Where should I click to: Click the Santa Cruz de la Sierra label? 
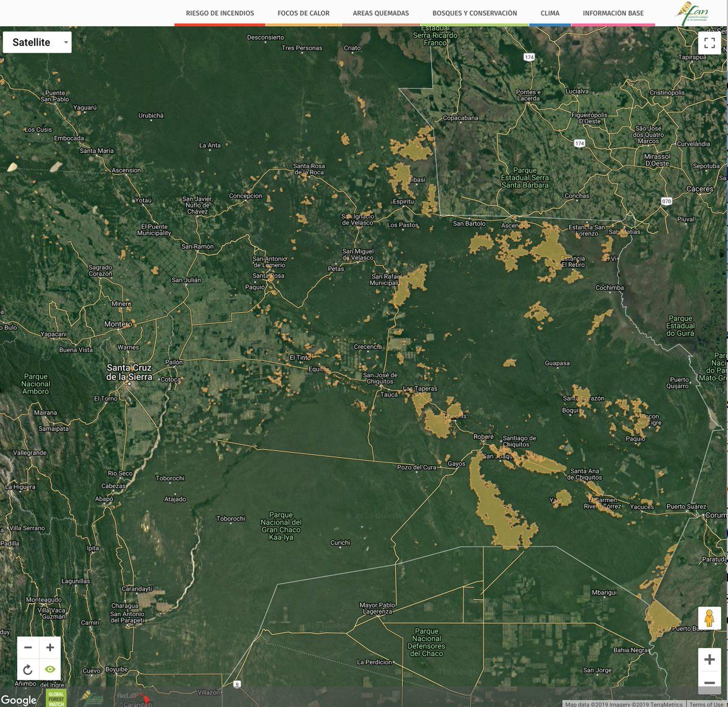pos(129,372)
